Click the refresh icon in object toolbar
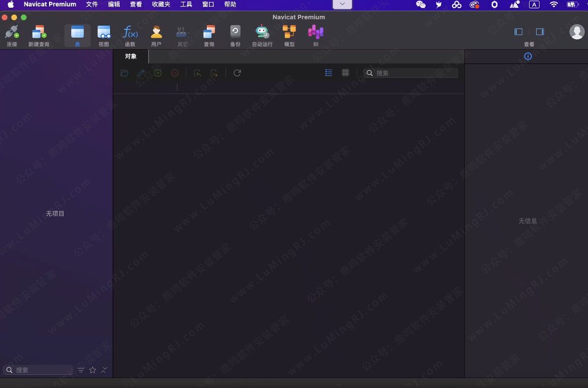The height and width of the screenshot is (388, 588). pyautogui.click(x=237, y=73)
